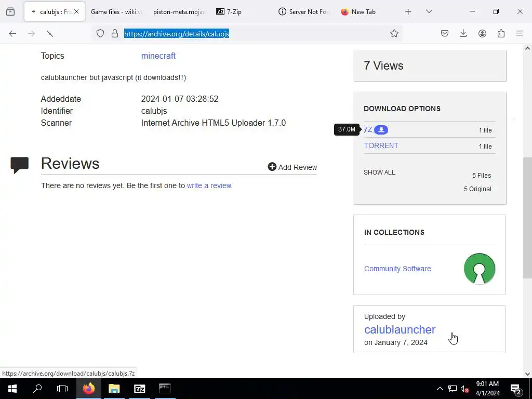This screenshot has height=399, width=532.
Task: Open Task View on taskbar
Action: click(62, 389)
